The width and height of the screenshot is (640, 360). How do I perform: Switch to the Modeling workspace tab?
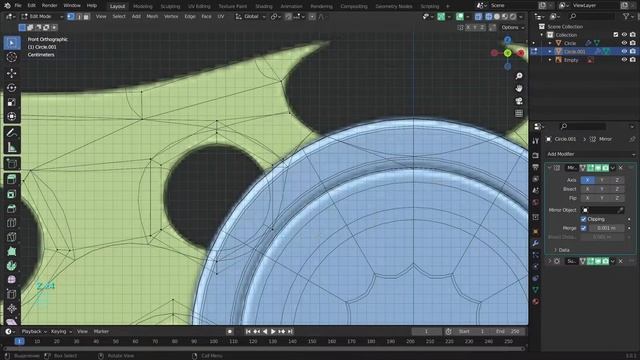click(143, 6)
